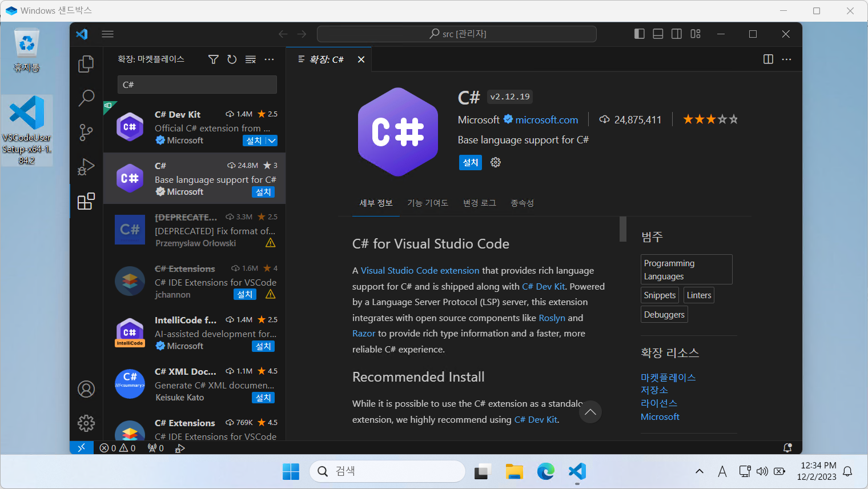The height and width of the screenshot is (489, 868).
Task: Close the 확장: C# editor tab
Action: coord(361,59)
